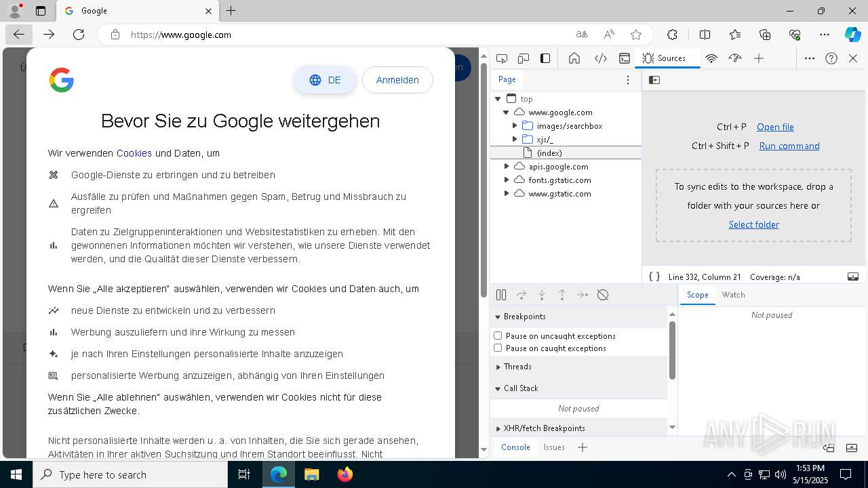Image resolution: width=868 pixels, height=488 pixels.
Task: Open Split screen icon in Edge toolbar
Action: click(705, 35)
